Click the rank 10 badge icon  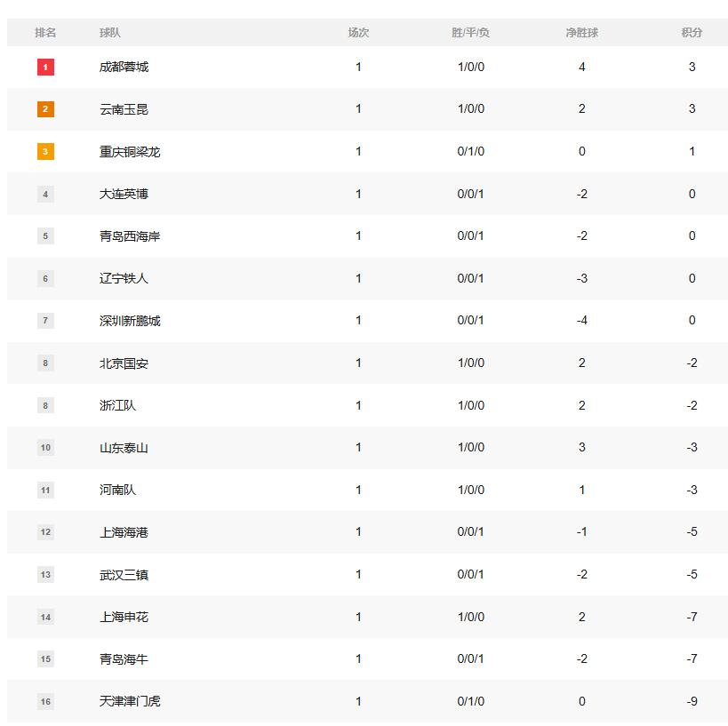pos(45,448)
